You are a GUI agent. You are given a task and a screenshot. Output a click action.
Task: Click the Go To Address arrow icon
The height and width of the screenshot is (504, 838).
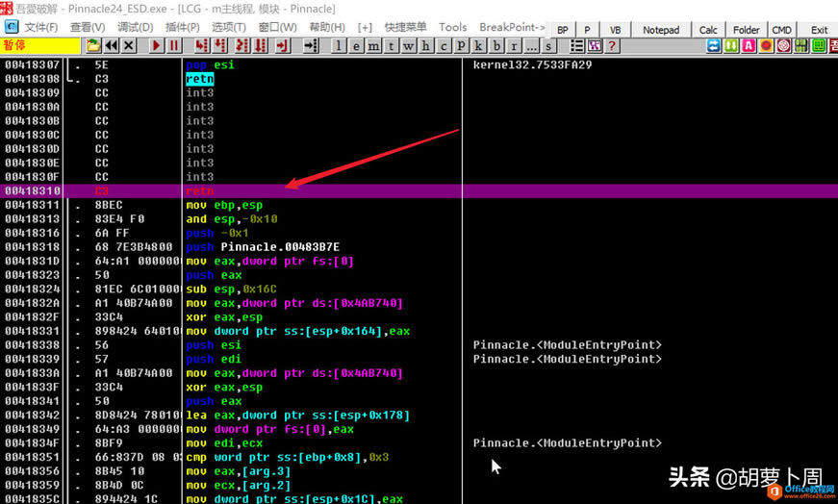click(310, 46)
